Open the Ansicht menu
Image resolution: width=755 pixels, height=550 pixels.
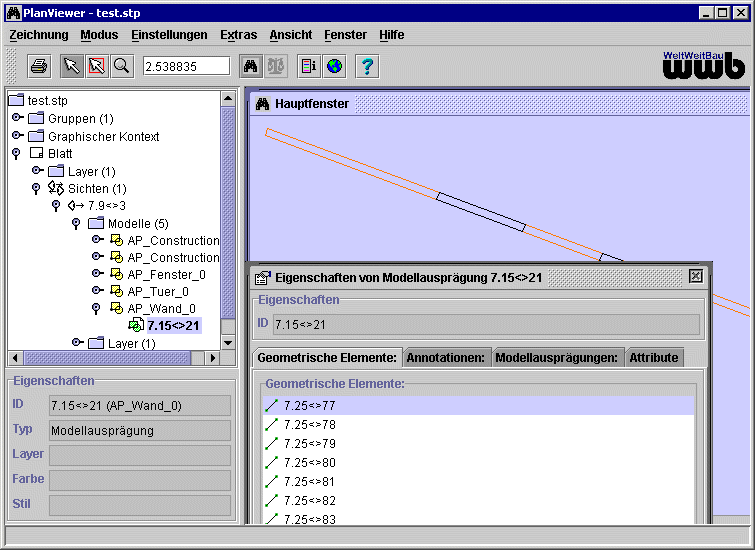[291, 35]
